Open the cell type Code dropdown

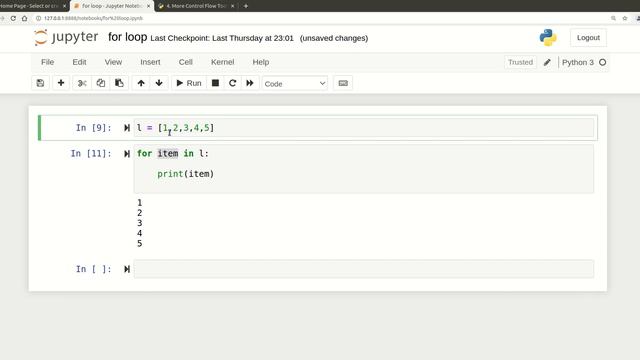point(295,84)
